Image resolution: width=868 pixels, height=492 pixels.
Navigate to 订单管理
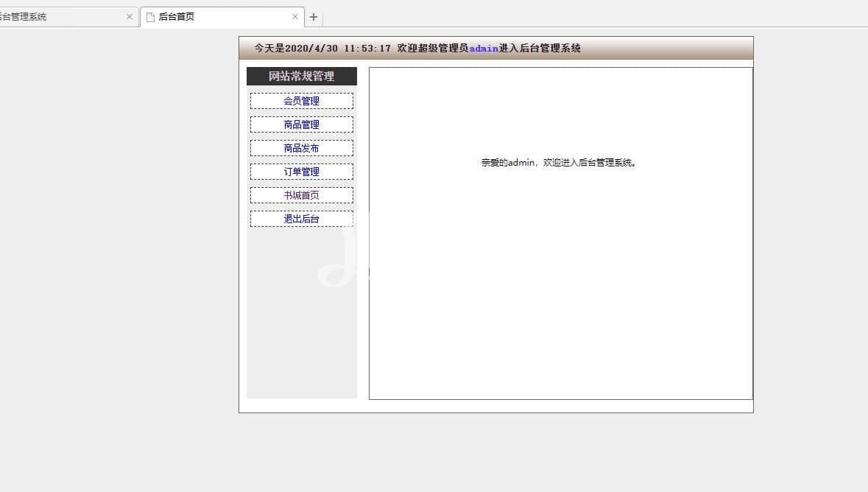click(302, 172)
